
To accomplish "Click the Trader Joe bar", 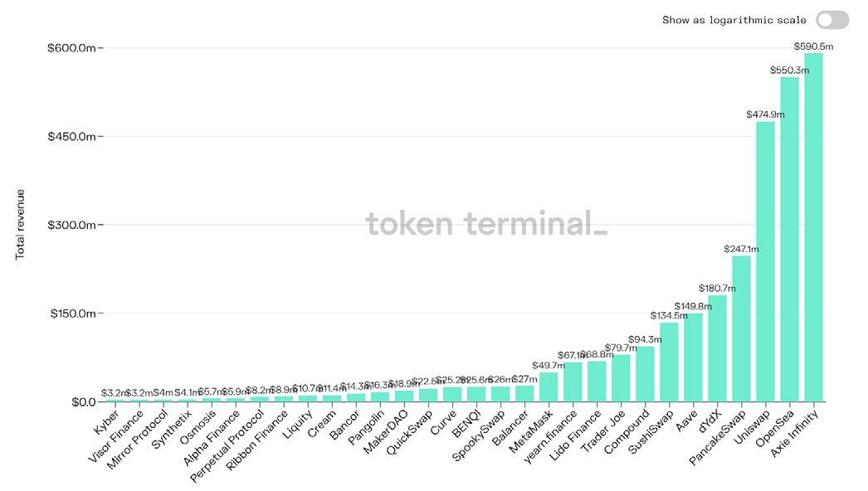I will [621, 378].
